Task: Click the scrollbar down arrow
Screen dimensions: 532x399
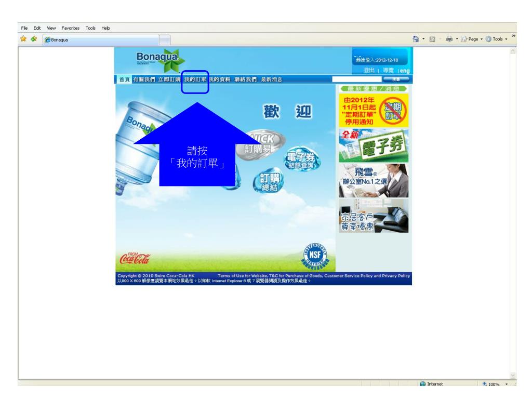Action: pyautogui.click(x=513, y=375)
